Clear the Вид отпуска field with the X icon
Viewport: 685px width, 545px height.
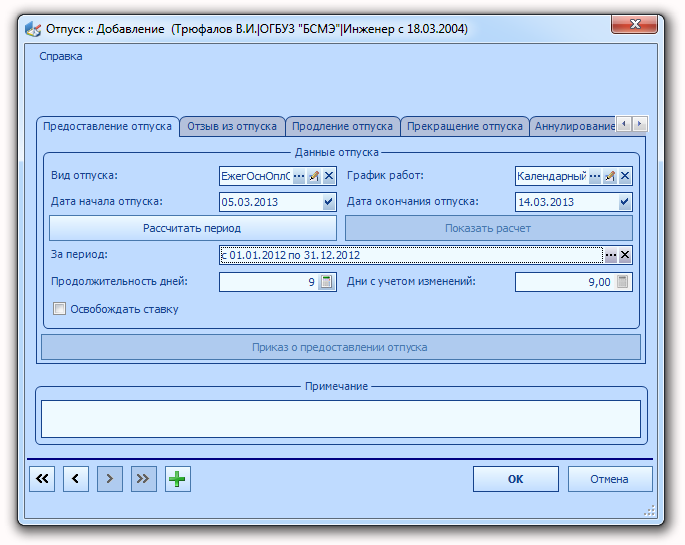coord(329,176)
